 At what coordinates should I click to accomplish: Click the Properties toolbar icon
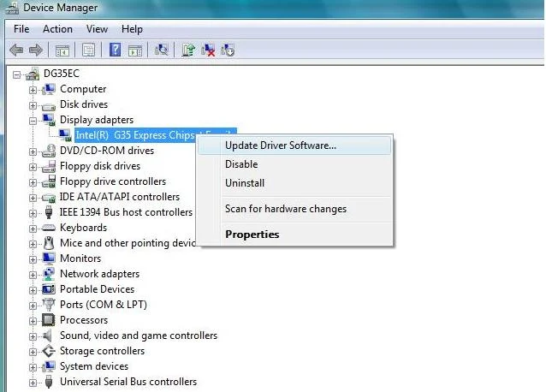point(87,50)
